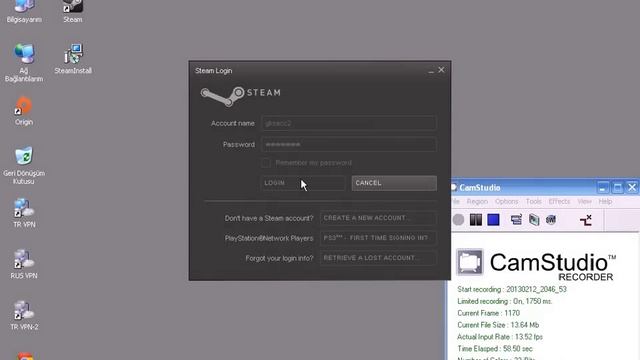
Task: Enable Remember my password checkbox
Action: tap(266, 163)
